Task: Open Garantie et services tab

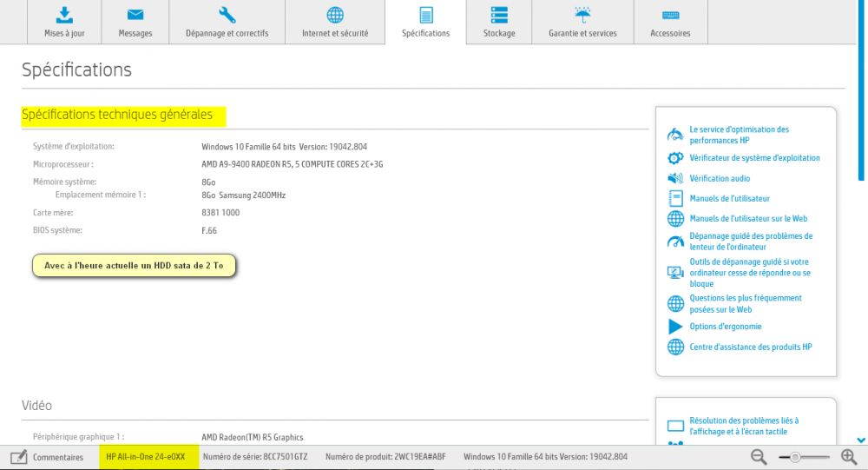Action: click(582, 22)
